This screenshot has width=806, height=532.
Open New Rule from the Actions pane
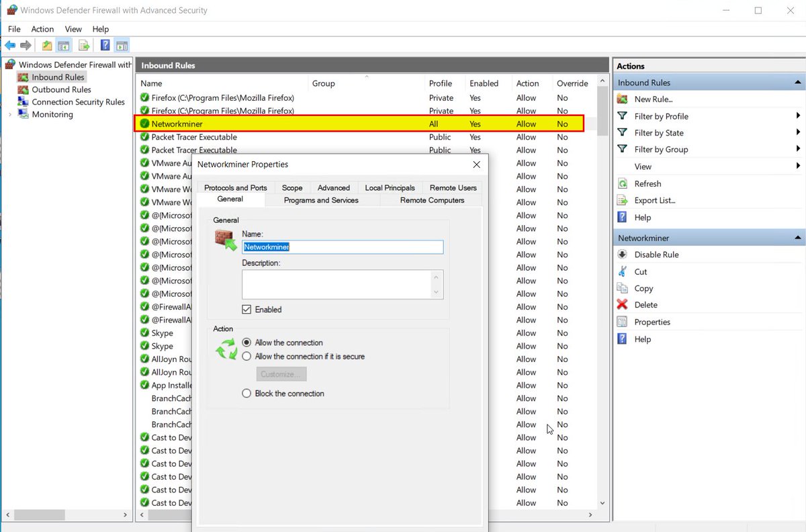click(x=650, y=99)
